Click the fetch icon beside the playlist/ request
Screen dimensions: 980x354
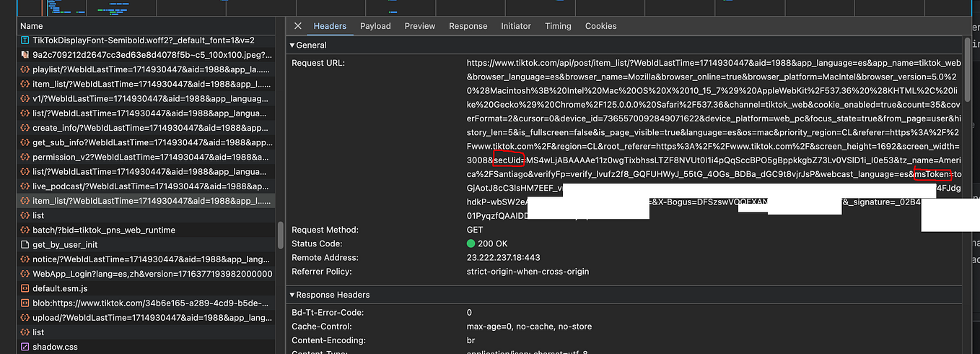pyautogui.click(x=25, y=70)
